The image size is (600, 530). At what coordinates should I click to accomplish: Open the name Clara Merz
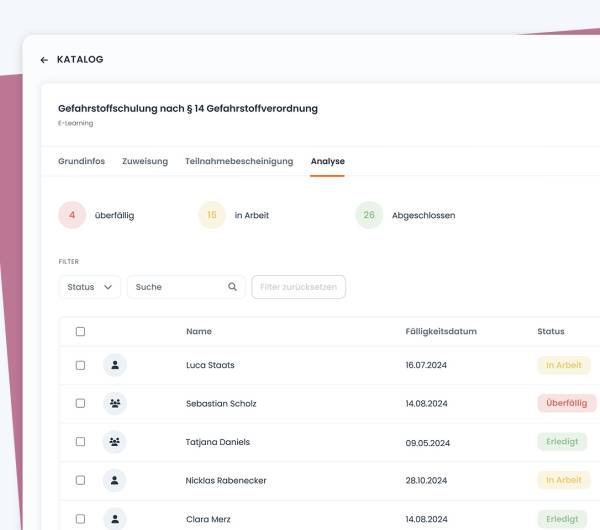[208, 519]
